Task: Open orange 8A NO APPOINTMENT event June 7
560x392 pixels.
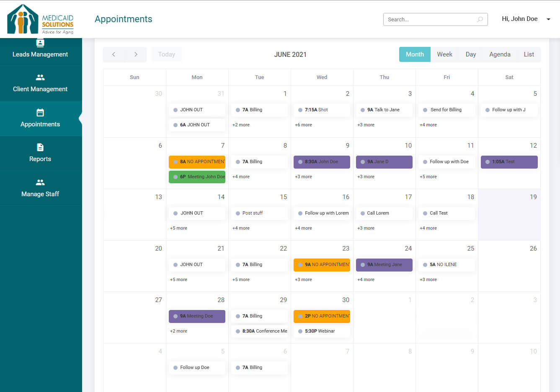Action: point(197,162)
